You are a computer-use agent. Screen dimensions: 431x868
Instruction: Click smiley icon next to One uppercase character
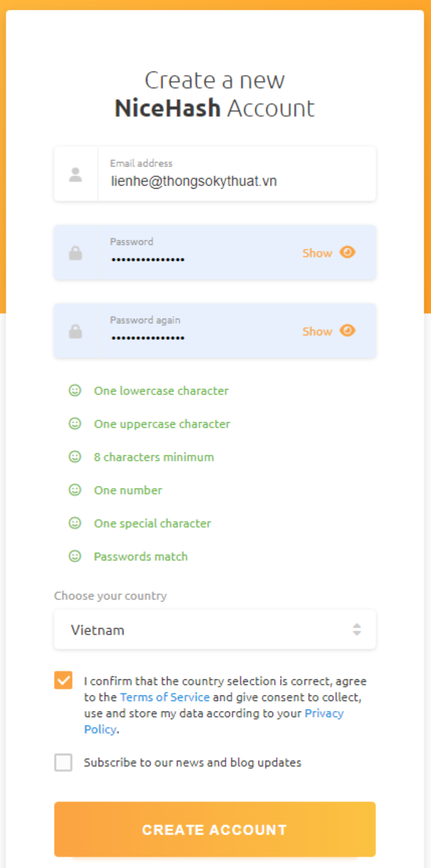tap(75, 423)
